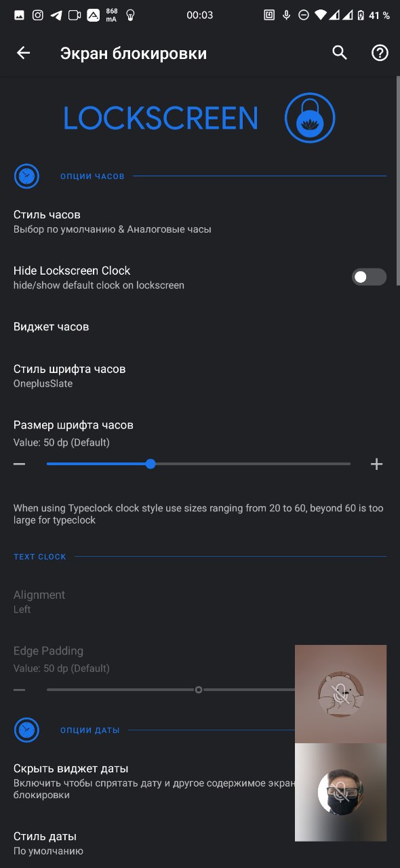Tap clock icon beside Опции часов
The image size is (400, 868).
pyautogui.click(x=26, y=176)
